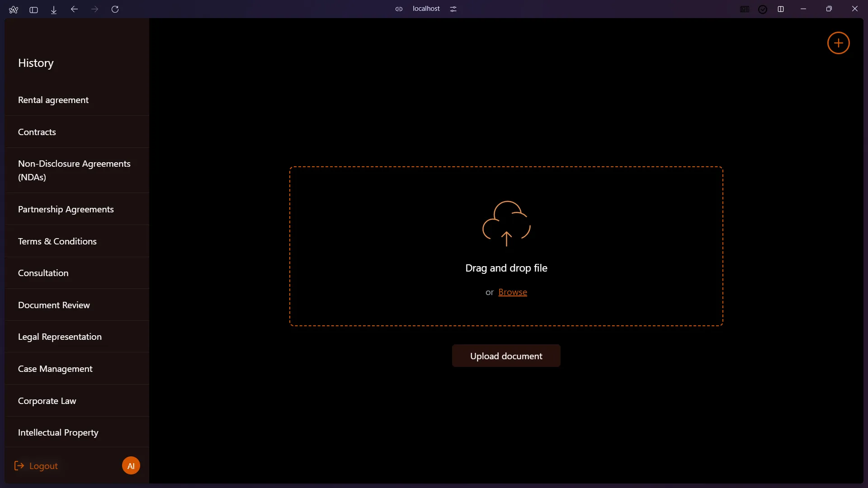Click the browser back arrow
The width and height of the screenshot is (868, 488).
tap(74, 9)
